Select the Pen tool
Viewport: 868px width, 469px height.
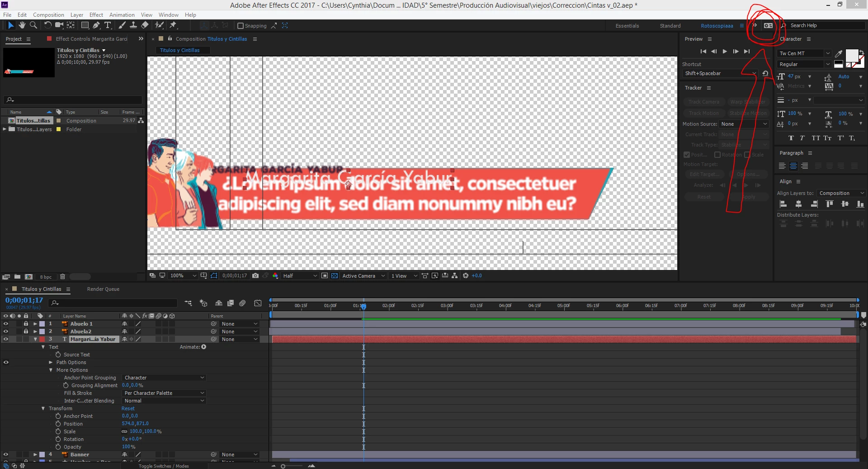[x=96, y=25]
